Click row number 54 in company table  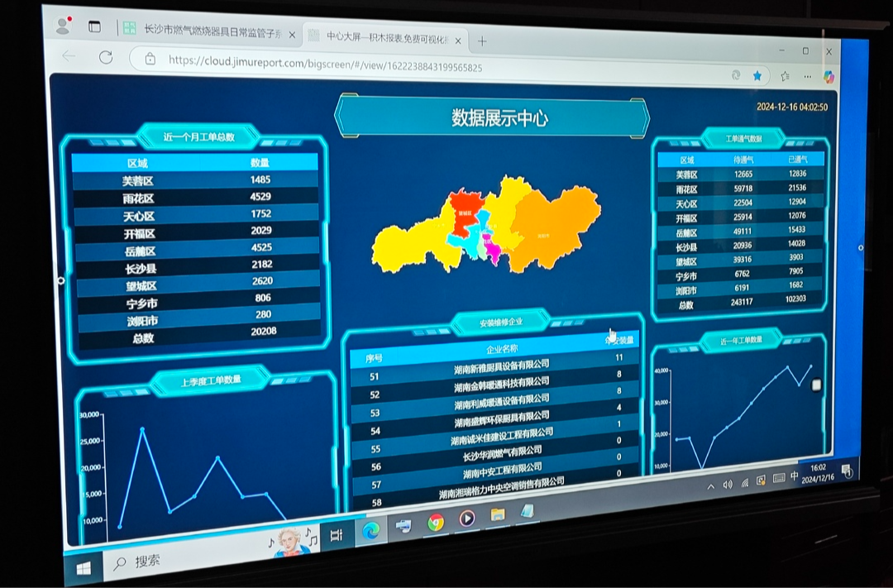click(375, 432)
